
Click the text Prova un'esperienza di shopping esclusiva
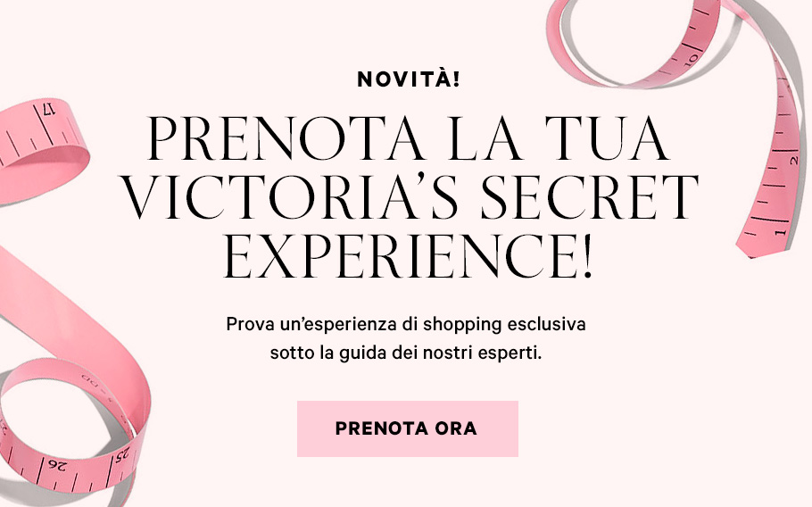tap(406, 325)
